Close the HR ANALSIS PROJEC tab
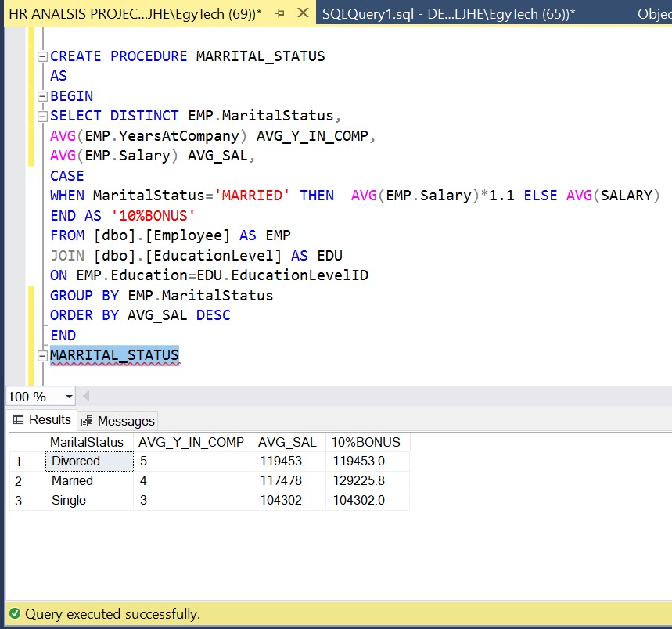 (x=303, y=13)
